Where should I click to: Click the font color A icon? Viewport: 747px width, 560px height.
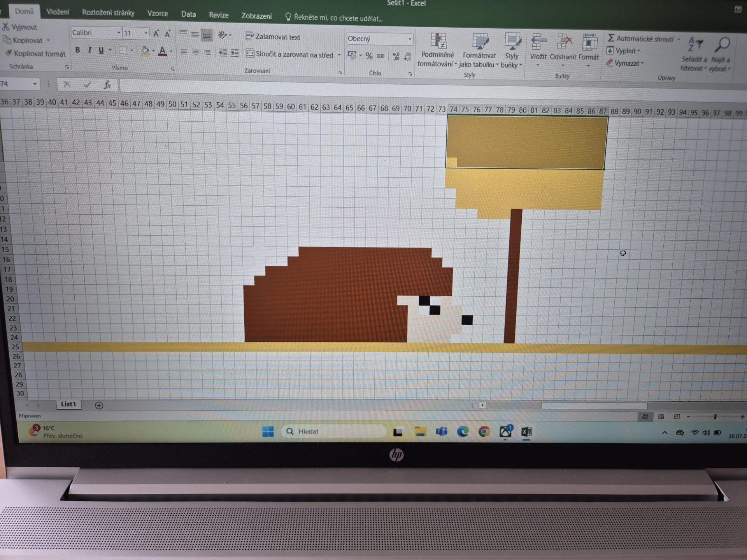(163, 51)
